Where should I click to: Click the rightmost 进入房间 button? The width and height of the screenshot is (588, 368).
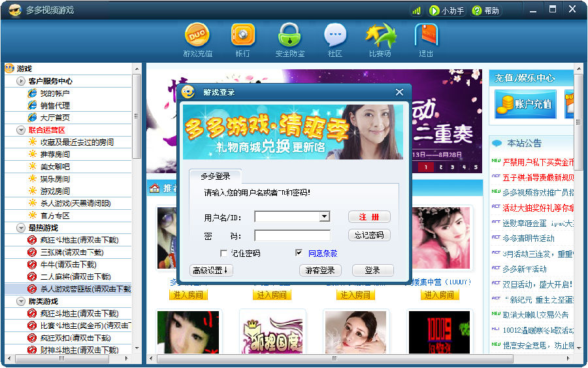(x=439, y=295)
